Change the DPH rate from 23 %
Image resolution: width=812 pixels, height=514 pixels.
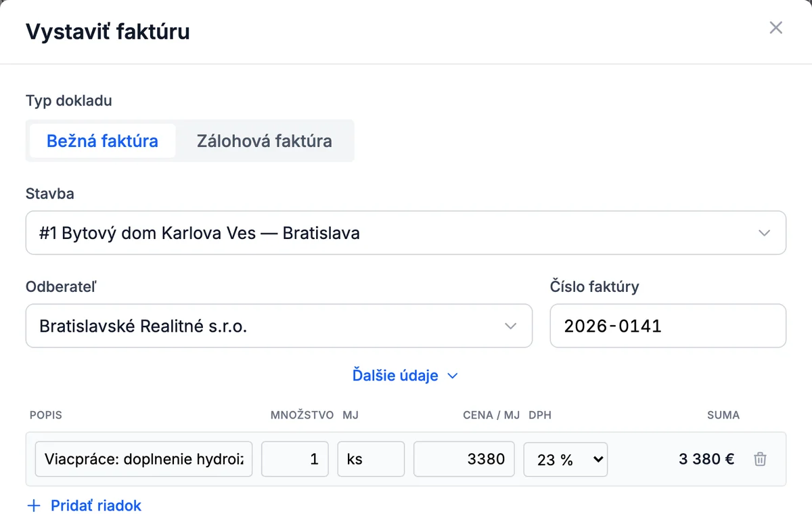pos(566,459)
